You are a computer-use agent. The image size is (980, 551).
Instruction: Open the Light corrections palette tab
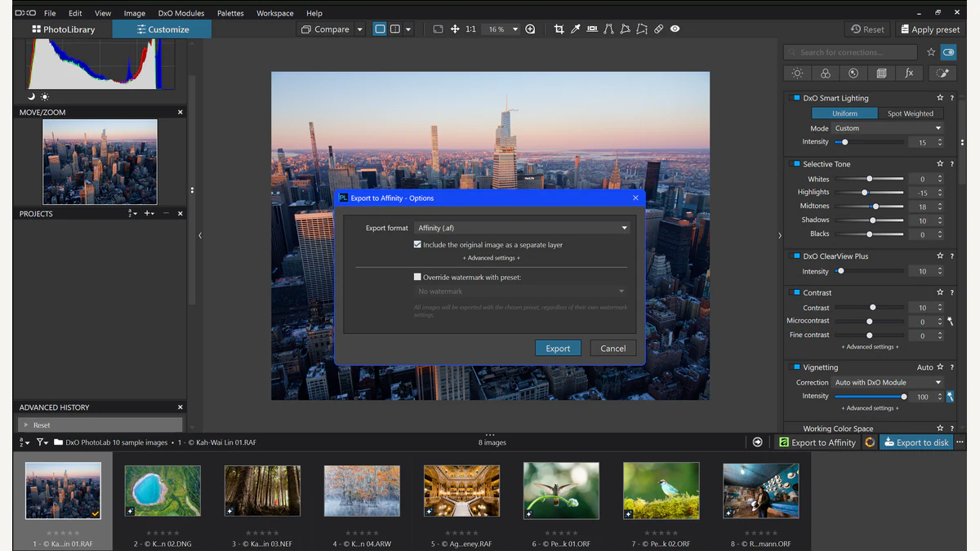[797, 73]
